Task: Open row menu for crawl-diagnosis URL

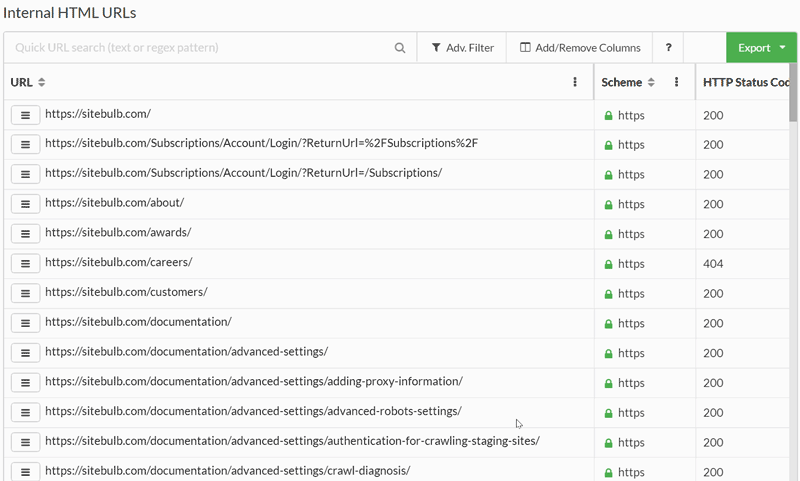Action: pos(26,472)
